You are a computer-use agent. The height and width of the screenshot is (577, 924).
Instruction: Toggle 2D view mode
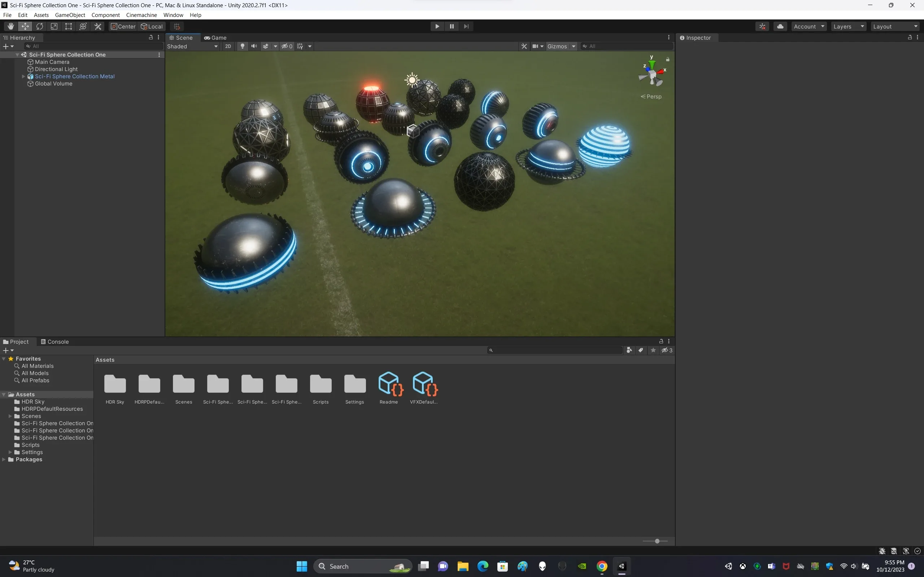tap(228, 46)
